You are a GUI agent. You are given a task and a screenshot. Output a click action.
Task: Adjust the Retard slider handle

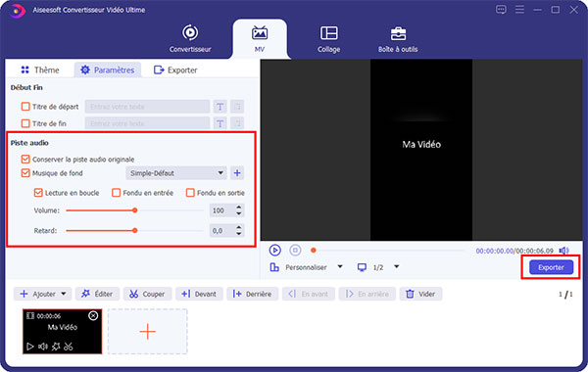135,231
